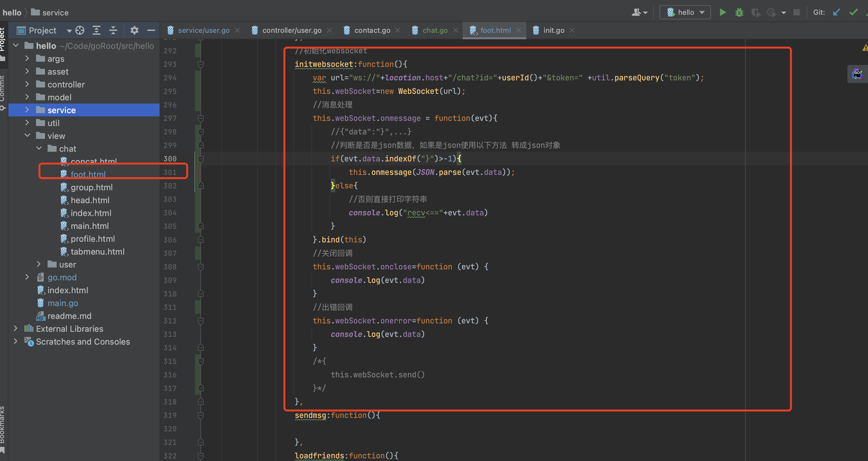Select opened file locator crosshair icon
Screen dimensions: 868x461
pos(79,30)
